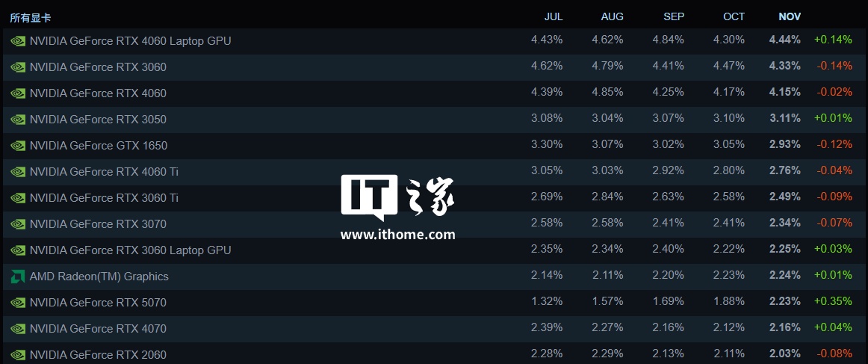Open the NVIDIA GeForce RTX 4070 row
This screenshot has width=868, height=364.
point(98,329)
